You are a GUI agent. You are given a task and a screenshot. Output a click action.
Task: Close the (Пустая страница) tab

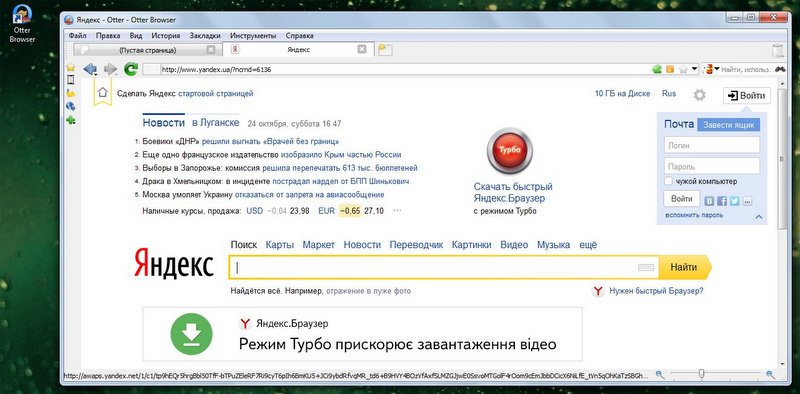coord(211,50)
